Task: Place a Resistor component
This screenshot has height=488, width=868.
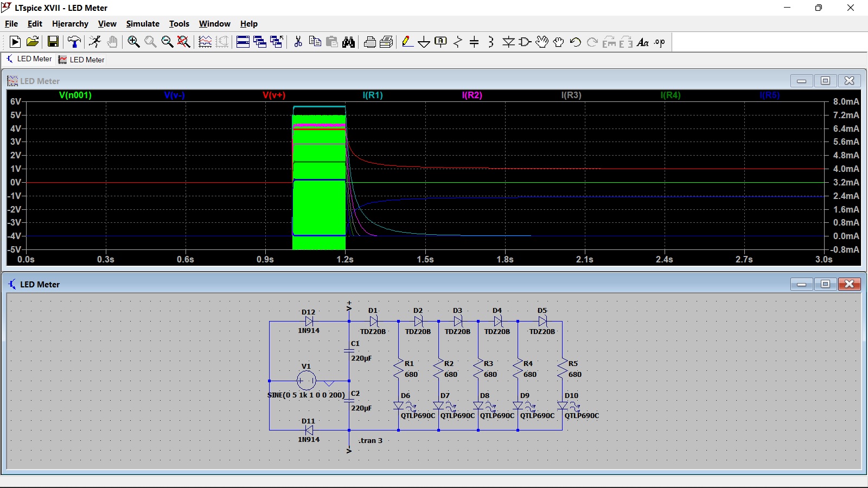Action: (x=458, y=42)
